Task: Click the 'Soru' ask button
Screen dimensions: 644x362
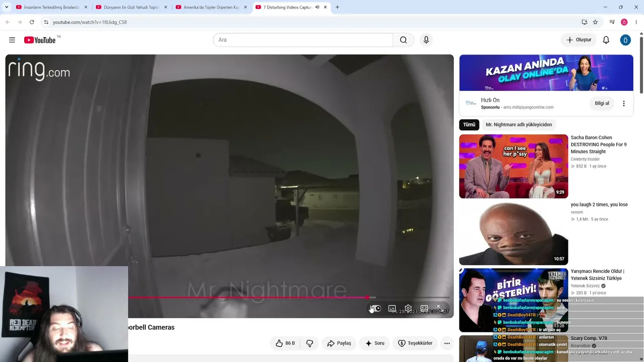Action: [375, 343]
